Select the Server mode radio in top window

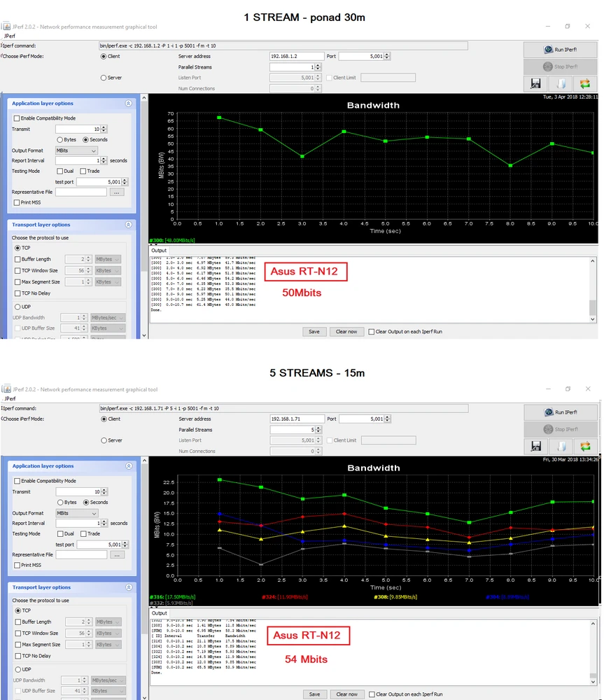104,78
